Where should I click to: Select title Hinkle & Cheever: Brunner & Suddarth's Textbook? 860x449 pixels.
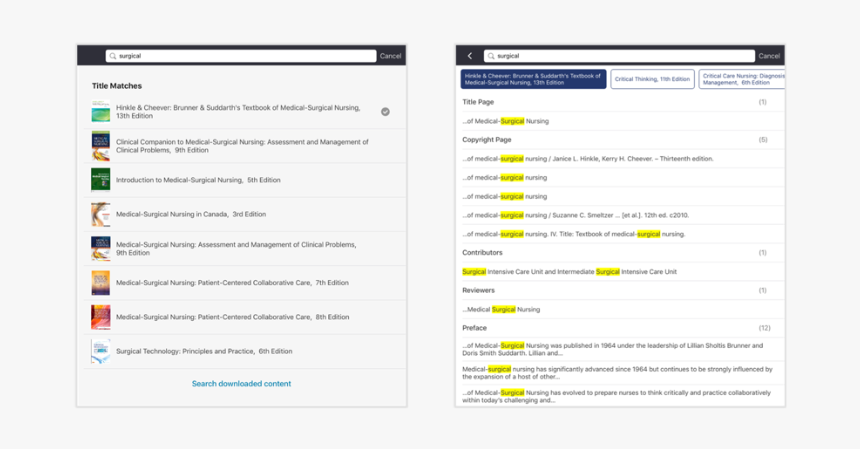coord(238,112)
